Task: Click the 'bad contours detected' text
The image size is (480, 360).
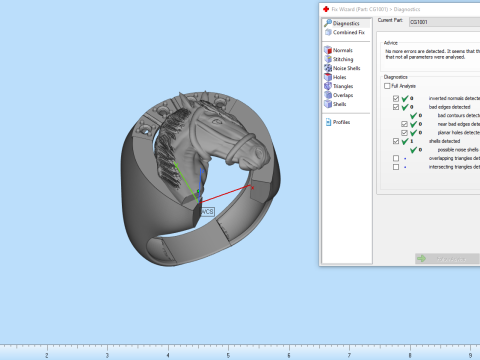Action: pos(459,115)
